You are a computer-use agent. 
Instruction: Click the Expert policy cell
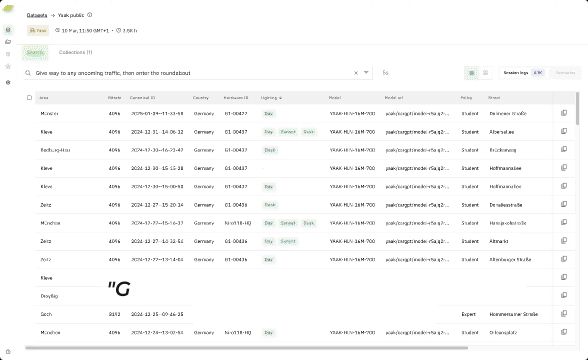[468, 314]
